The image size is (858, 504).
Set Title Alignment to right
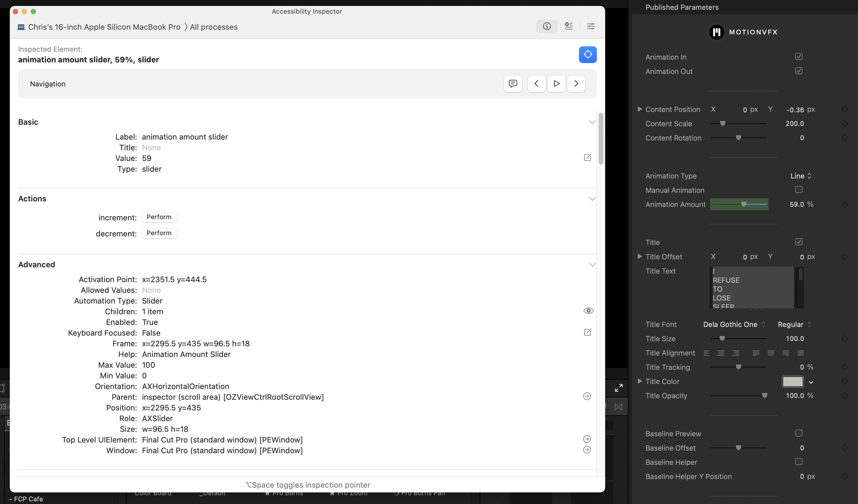[x=736, y=353]
